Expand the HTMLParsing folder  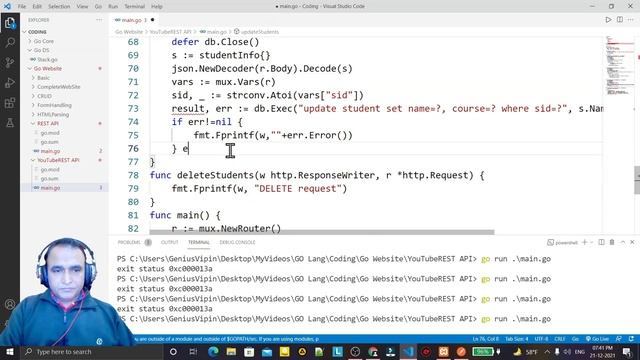pos(53,114)
